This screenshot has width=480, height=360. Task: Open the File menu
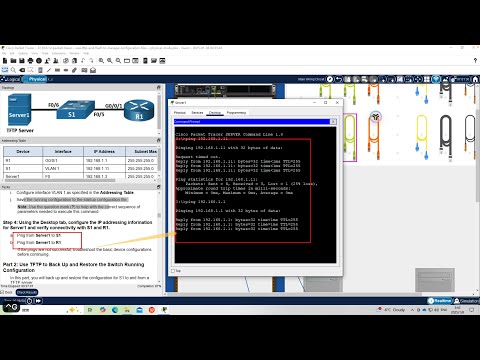[4, 53]
